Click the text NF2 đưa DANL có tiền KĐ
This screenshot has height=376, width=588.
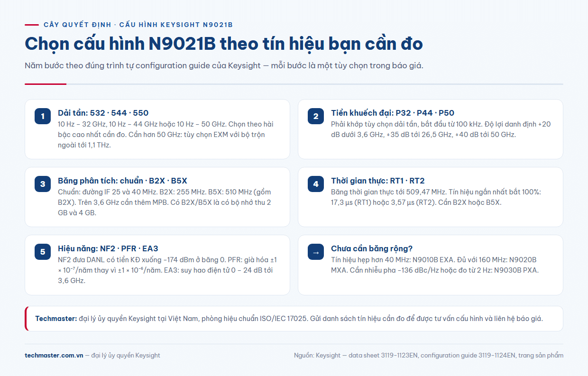[167, 270]
